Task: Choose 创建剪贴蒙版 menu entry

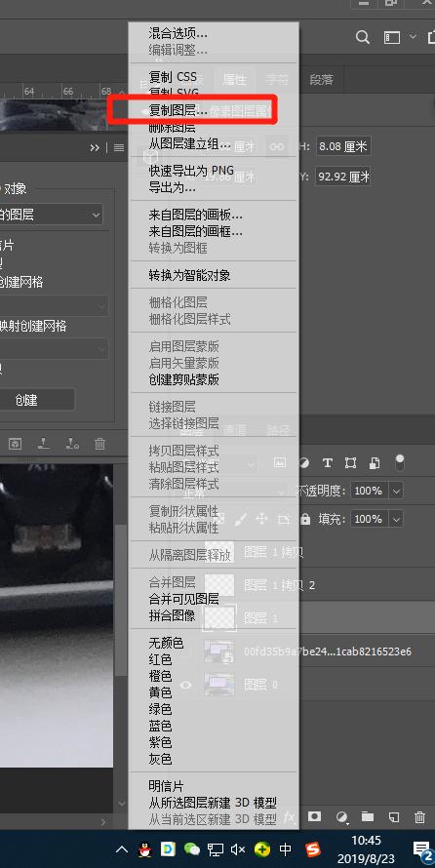Action: pos(183,379)
